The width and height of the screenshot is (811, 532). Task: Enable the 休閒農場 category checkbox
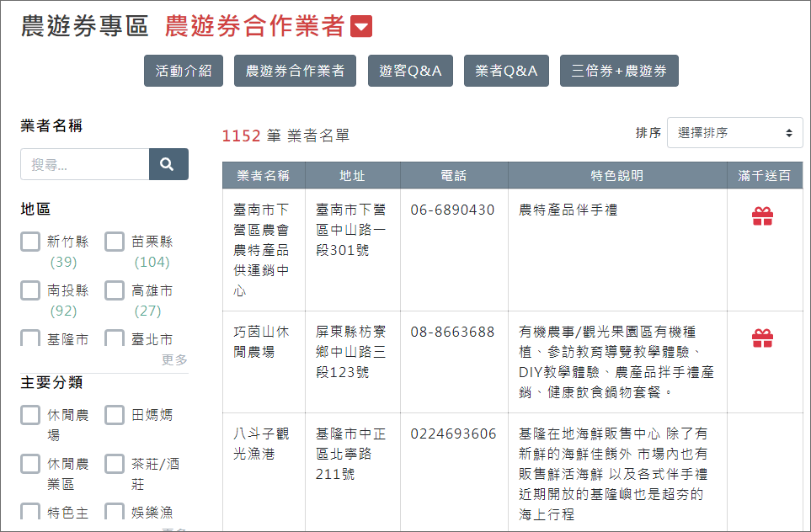coord(29,414)
